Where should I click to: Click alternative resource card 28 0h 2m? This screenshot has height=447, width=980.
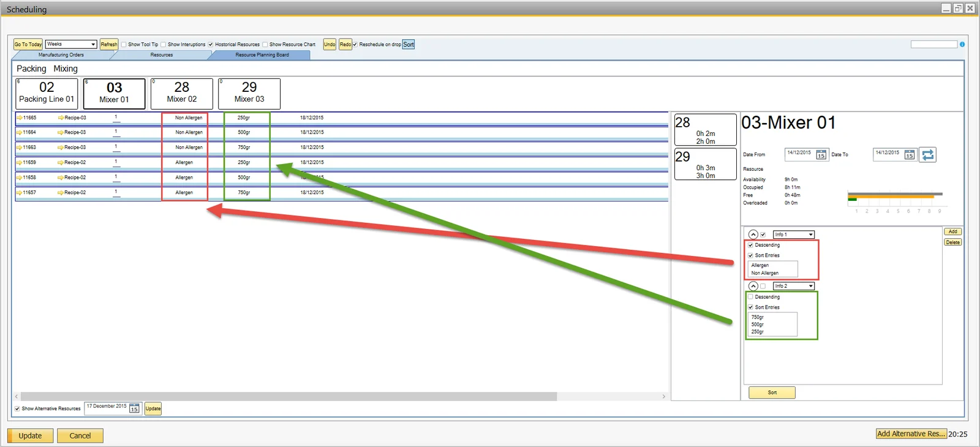[x=705, y=129]
